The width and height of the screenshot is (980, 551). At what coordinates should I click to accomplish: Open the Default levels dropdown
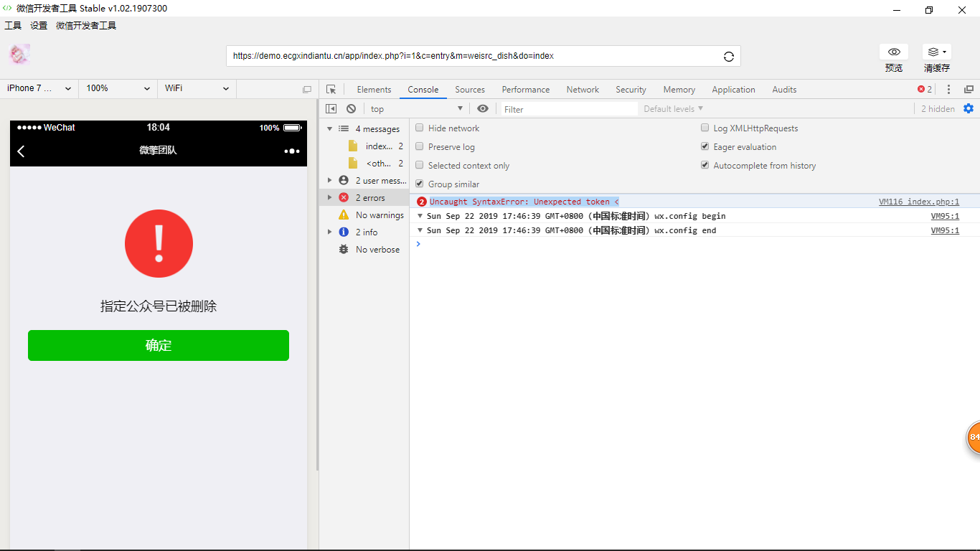[x=673, y=109]
